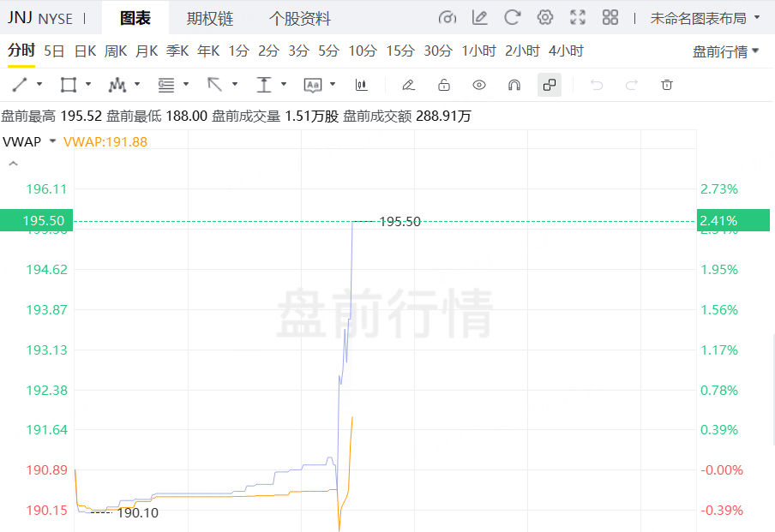The height and width of the screenshot is (532, 775).
Task: Switch to 5分 interval
Action: click(x=328, y=51)
